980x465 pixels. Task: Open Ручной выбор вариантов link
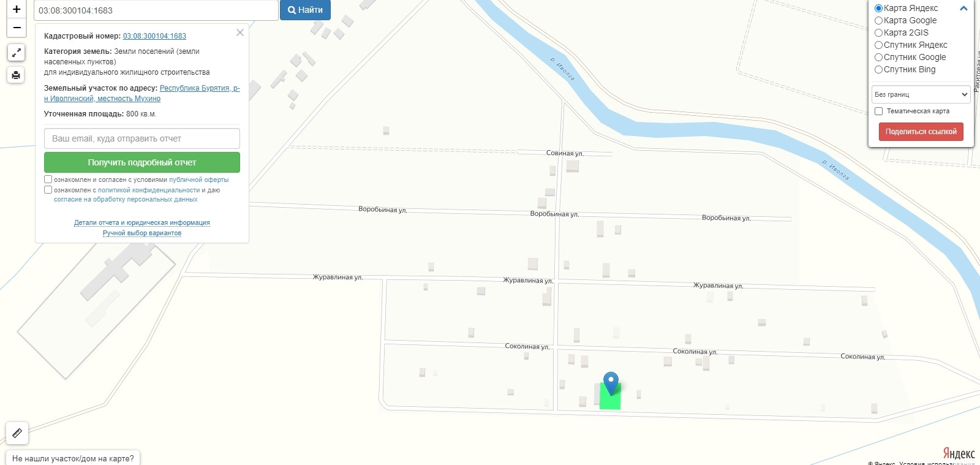142,233
